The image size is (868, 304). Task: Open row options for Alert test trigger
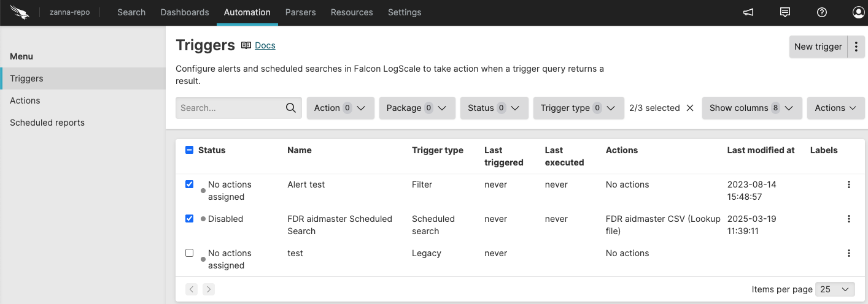[x=849, y=184]
